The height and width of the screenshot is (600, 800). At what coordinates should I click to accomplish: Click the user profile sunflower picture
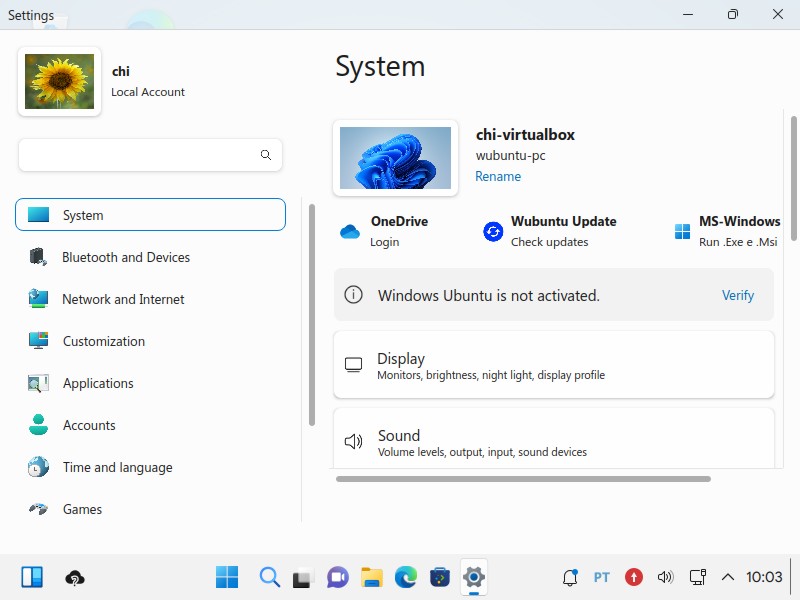[x=59, y=82]
